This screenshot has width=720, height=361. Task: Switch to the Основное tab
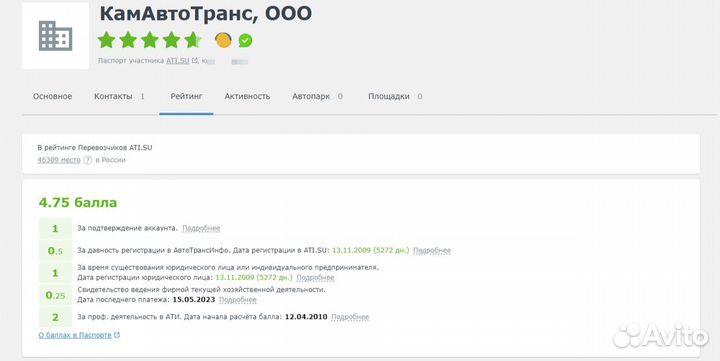point(52,96)
